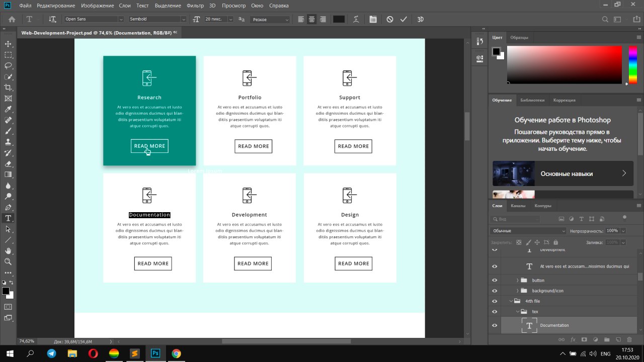The height and width of the screenshot is (362, 644).
Task: Align text right
Action: click(323, 19)
